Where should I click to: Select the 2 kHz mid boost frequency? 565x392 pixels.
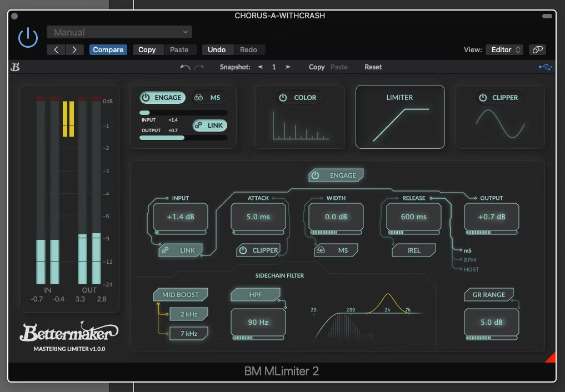tap(189, 314)
